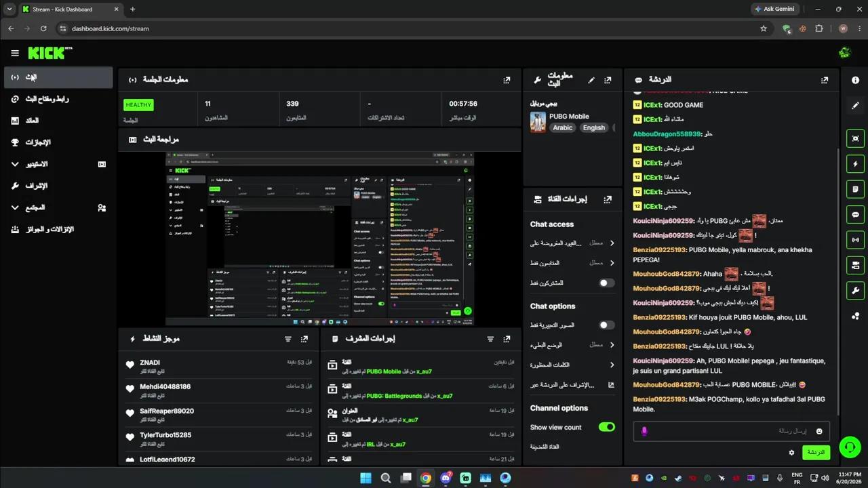Open the external chat moderation link icon
The height and width of the screenshot is (488, 868).
(x=611, y=385)
